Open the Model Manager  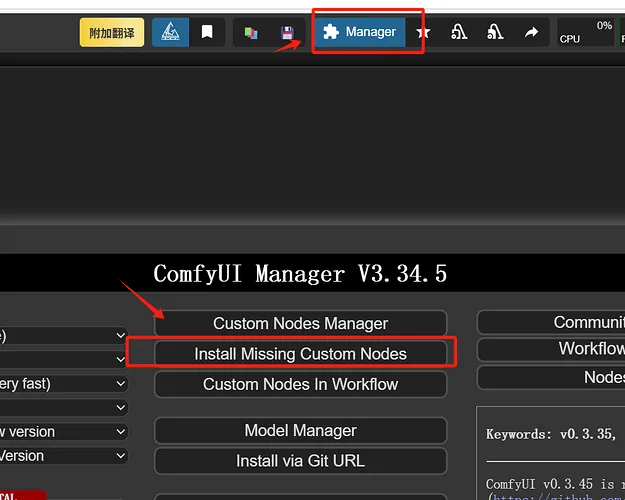tap(300, 431)
